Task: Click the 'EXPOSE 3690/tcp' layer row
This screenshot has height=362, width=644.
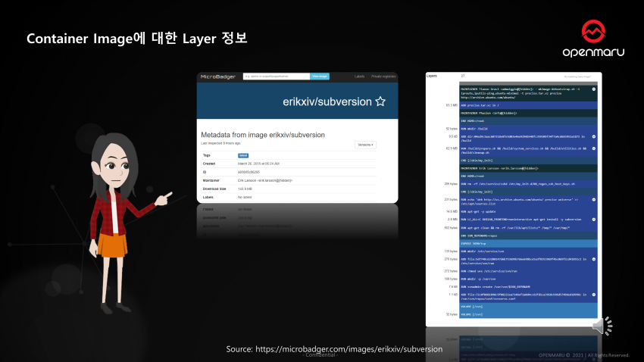Action: 528,244
